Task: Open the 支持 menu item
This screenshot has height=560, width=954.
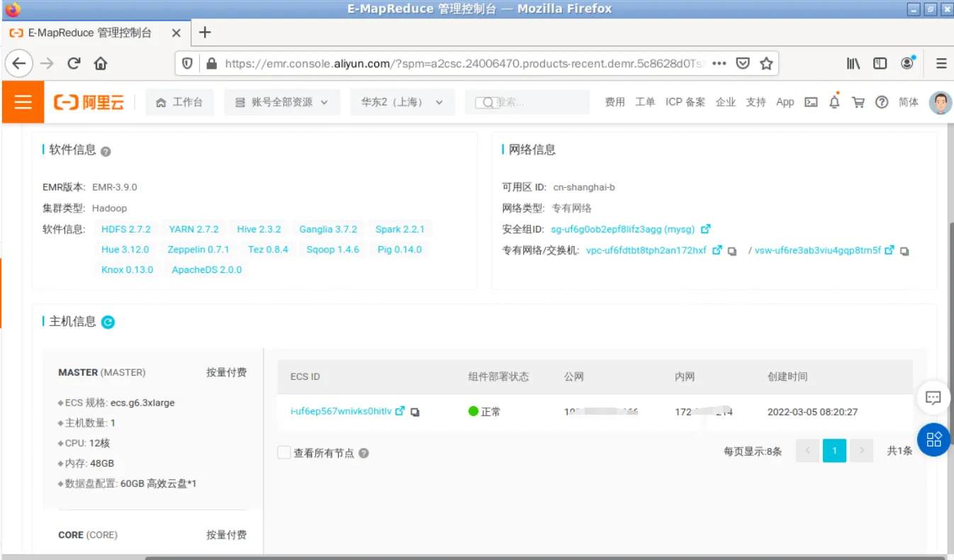Action: (x=756, y=102)
